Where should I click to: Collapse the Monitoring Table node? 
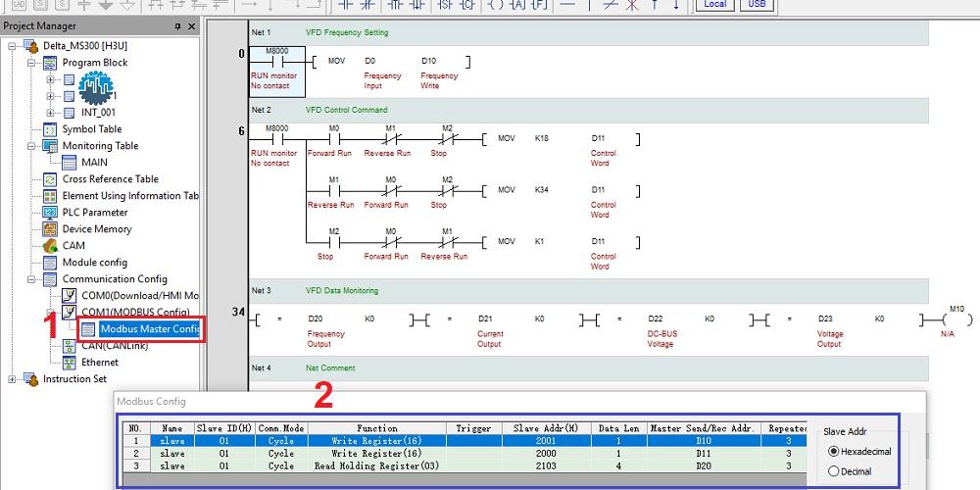click(x=31, y=146)
